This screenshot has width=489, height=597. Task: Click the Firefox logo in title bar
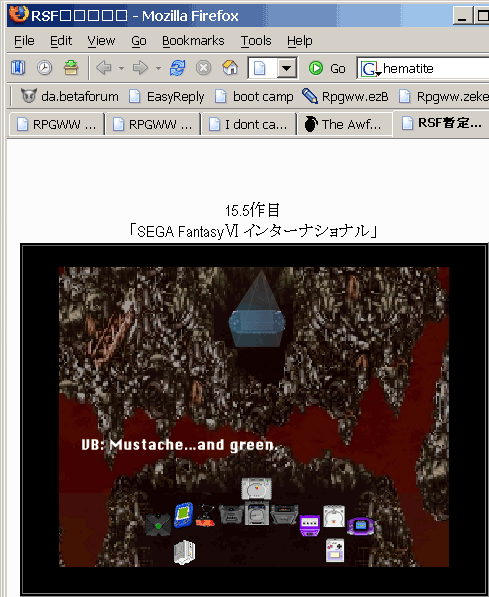tap(18, 14)
